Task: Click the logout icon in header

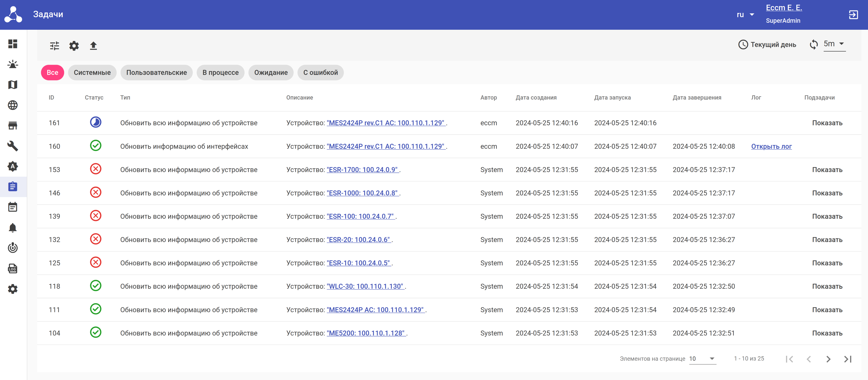Action: (853, 15)
